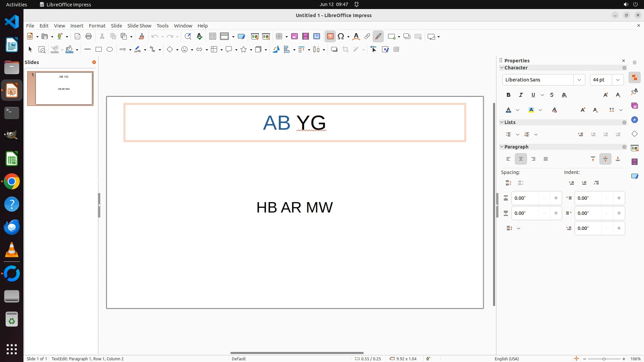Click the Display Grid toolbar icon
The image size is (644, 362).
[x=212, y=37]
